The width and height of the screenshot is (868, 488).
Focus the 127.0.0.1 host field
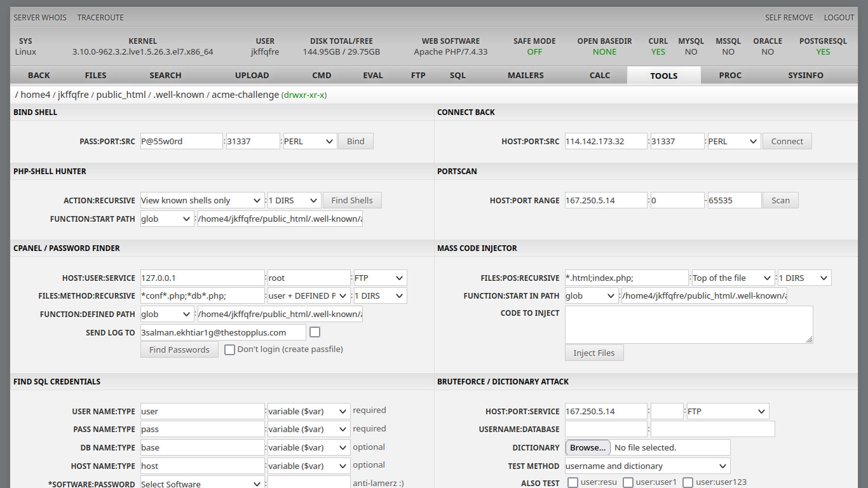point(202,278)
